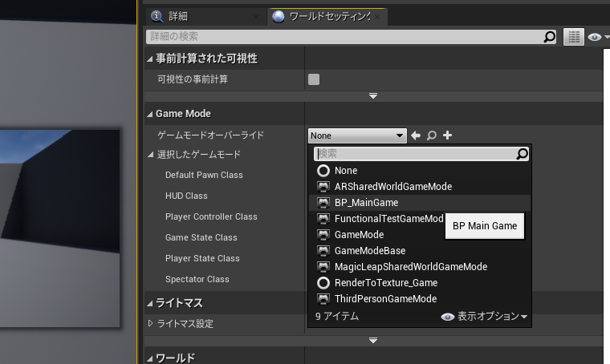This screenshot has width=610, height=364.
Task: Collapse the ライトマス section
Action: tap(150, 303)
